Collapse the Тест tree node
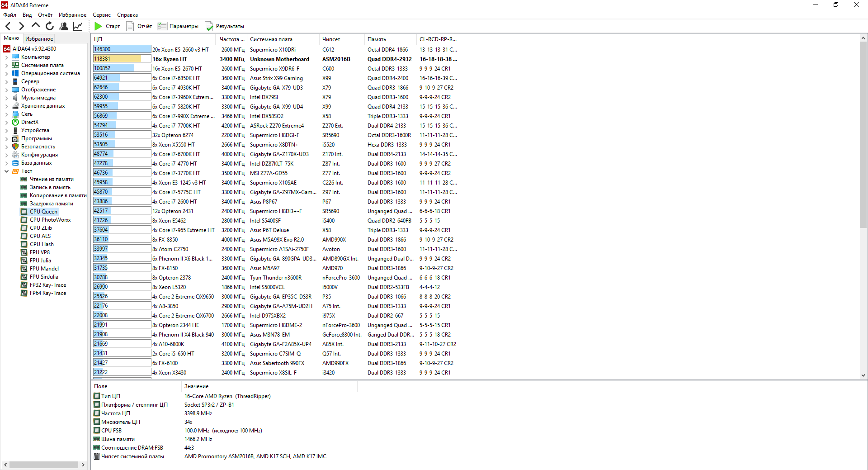Image resolution: width=868 pixels, height=470 pixels. (6, 171)
